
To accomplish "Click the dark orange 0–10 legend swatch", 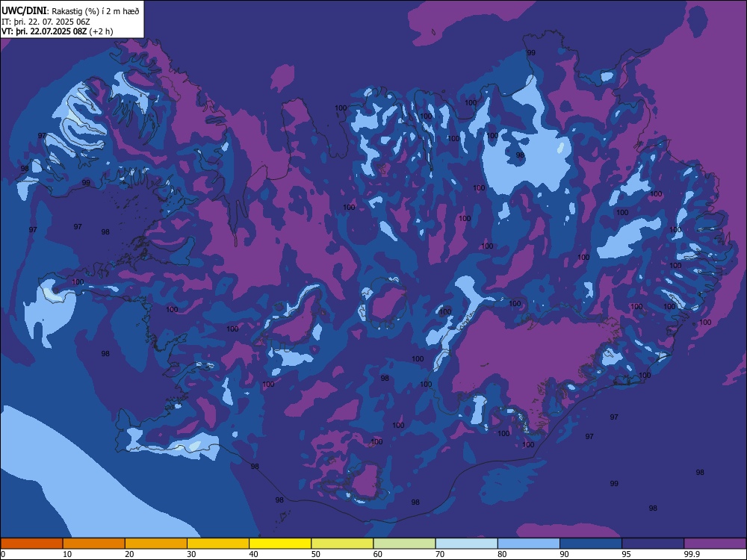I will (x=31, y=544).
